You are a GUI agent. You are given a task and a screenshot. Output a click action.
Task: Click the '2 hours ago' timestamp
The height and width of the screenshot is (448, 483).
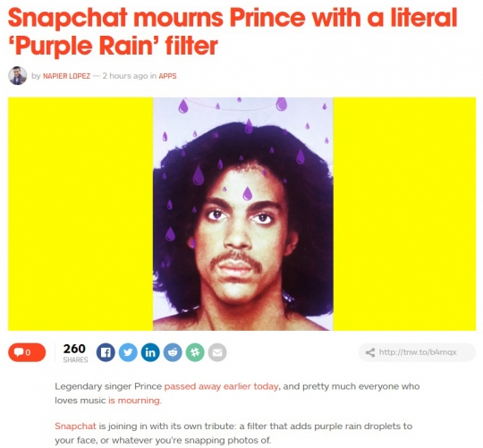coord(125,76)
